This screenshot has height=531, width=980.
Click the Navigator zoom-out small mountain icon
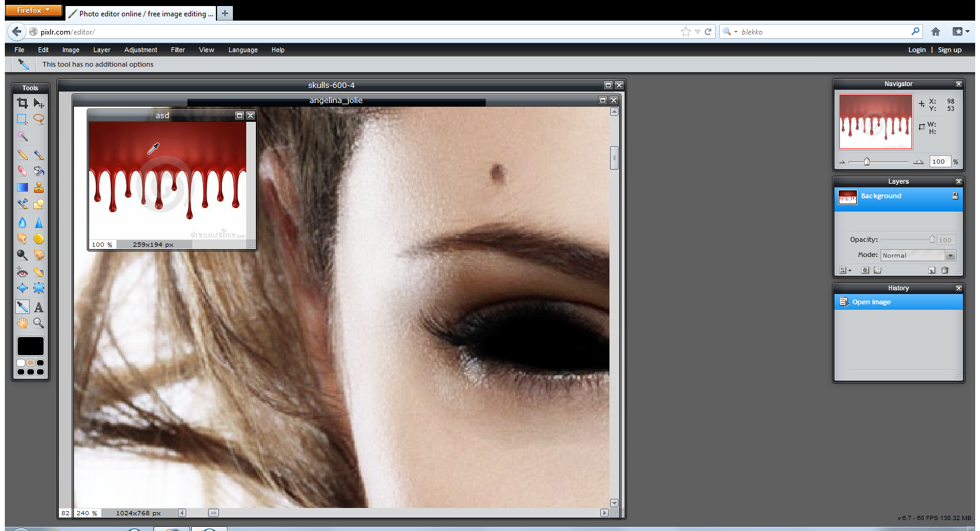842,162
